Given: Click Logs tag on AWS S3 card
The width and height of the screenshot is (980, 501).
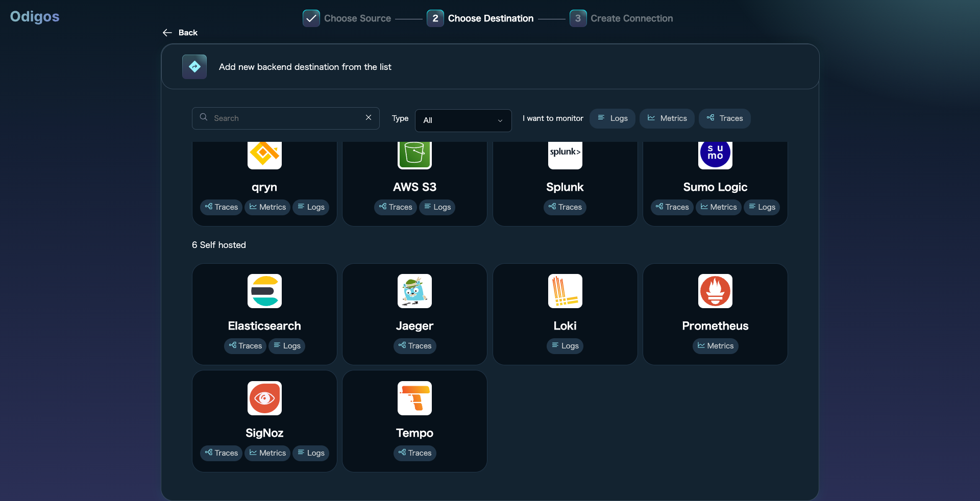Looking at the screenshot, I should pos(437,207).
